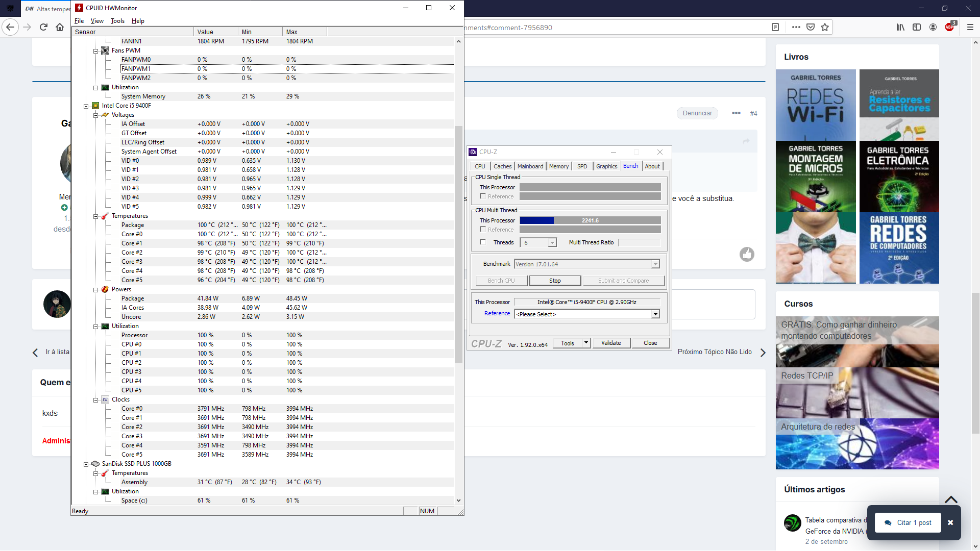Open the View menu in HWMonitor
The width and height of the screenshot is (980, 551).
tap(97, 21)
